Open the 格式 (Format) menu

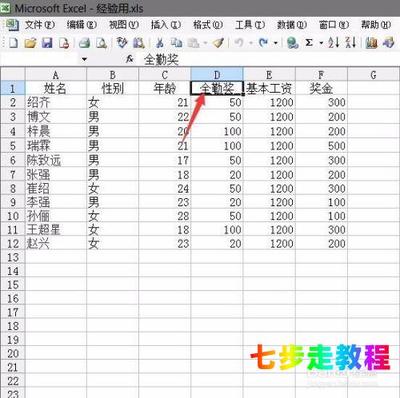pyautogui.click(x=208, y=25)
